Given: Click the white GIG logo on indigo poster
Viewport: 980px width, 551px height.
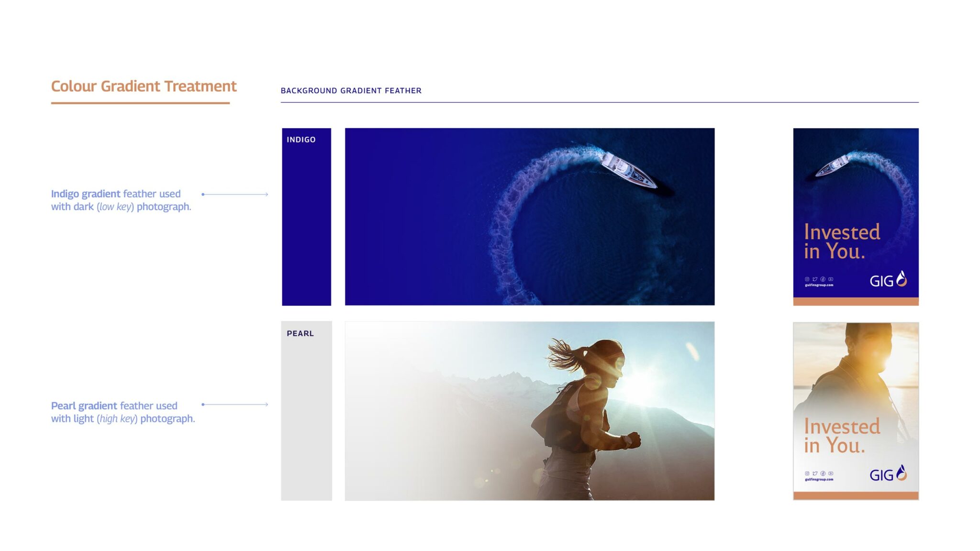Looking at the screenshot, I should (x=888, y=280).
